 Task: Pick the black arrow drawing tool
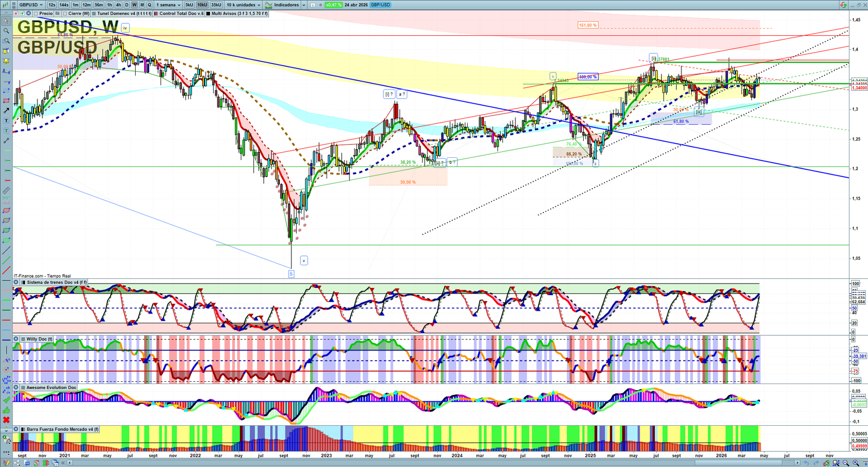[x=6, y=111]
